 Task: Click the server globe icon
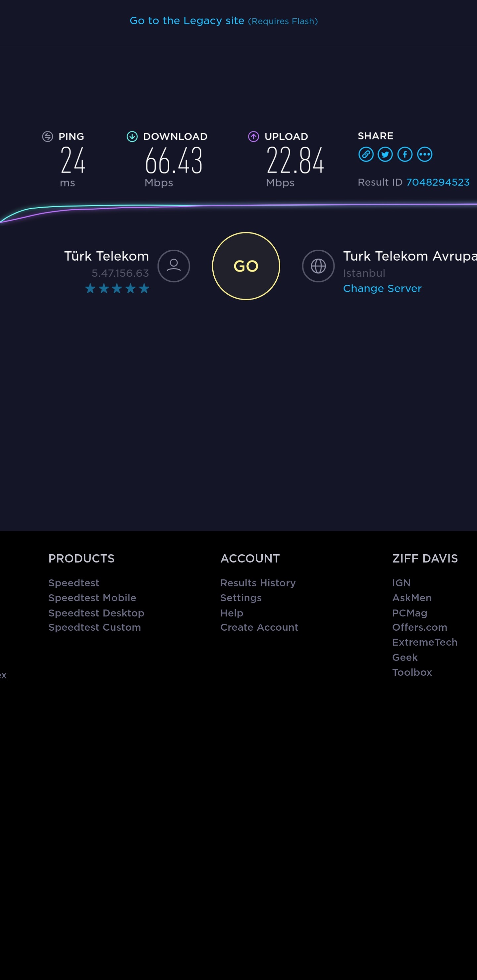pos(318,266)
